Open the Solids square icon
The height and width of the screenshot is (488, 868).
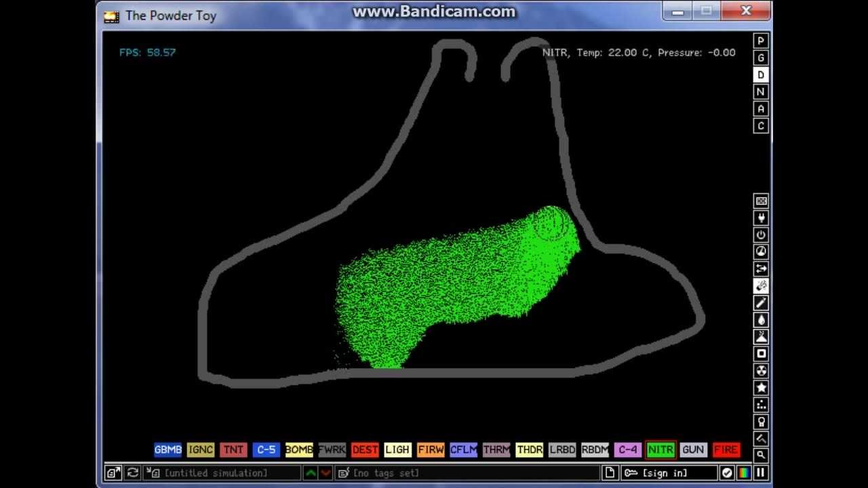point(761,354)
